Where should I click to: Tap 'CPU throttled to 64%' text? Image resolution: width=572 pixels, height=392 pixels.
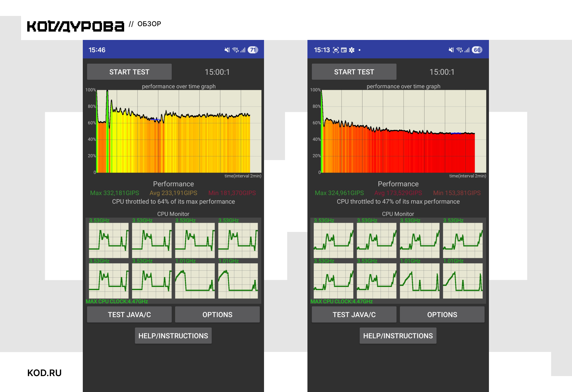pos(173,202)
